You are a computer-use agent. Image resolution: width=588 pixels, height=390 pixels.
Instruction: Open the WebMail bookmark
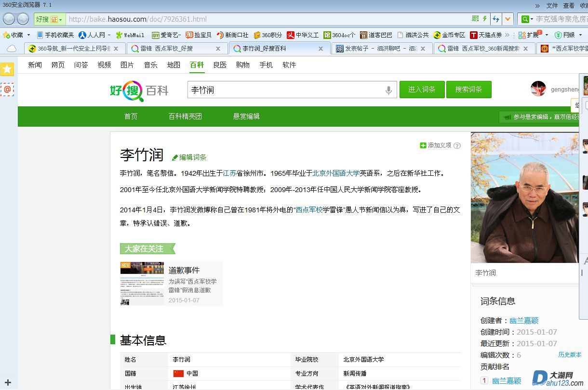[x=130, y=35]
